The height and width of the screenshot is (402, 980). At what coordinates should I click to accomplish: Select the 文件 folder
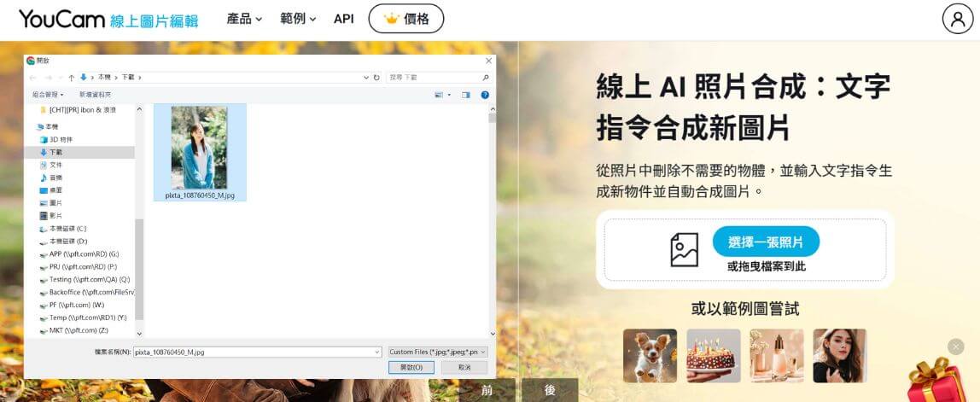pyautogui.click(x=51, y=165)
